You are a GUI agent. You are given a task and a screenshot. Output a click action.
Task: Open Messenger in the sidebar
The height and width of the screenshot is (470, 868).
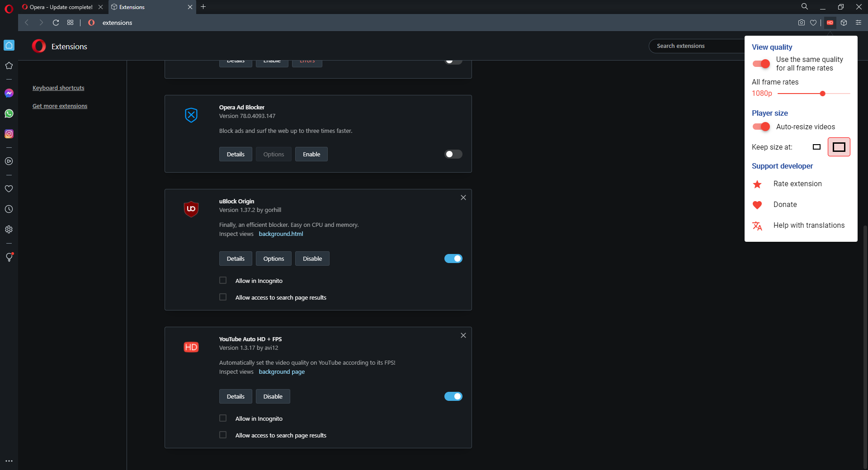click(9, 93)
